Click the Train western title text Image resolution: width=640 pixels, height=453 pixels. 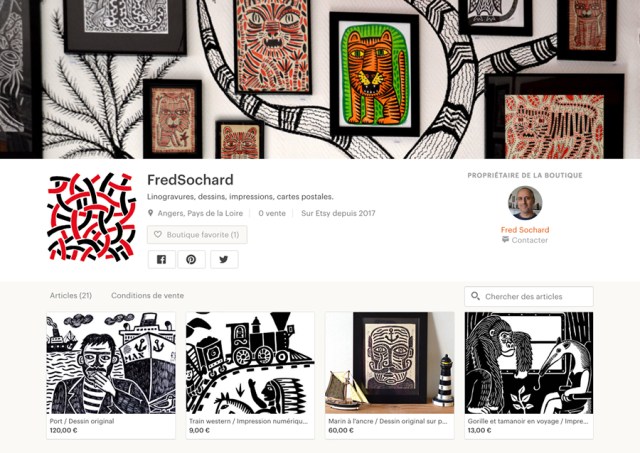tap(248, 421)
